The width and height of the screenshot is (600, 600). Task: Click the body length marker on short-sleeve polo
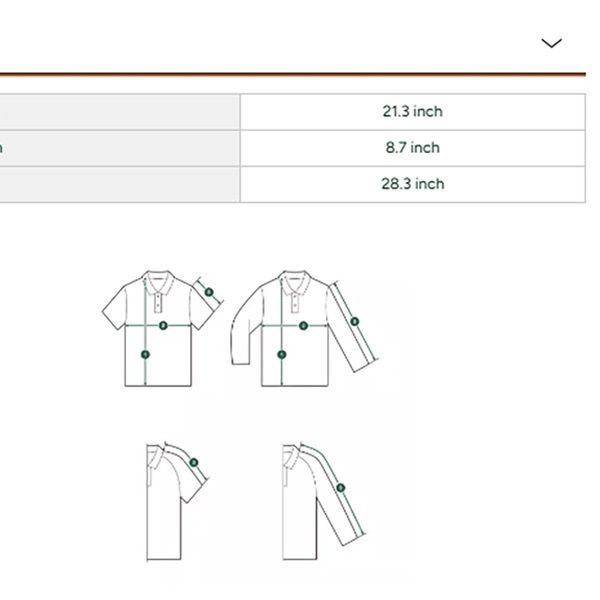146,354
